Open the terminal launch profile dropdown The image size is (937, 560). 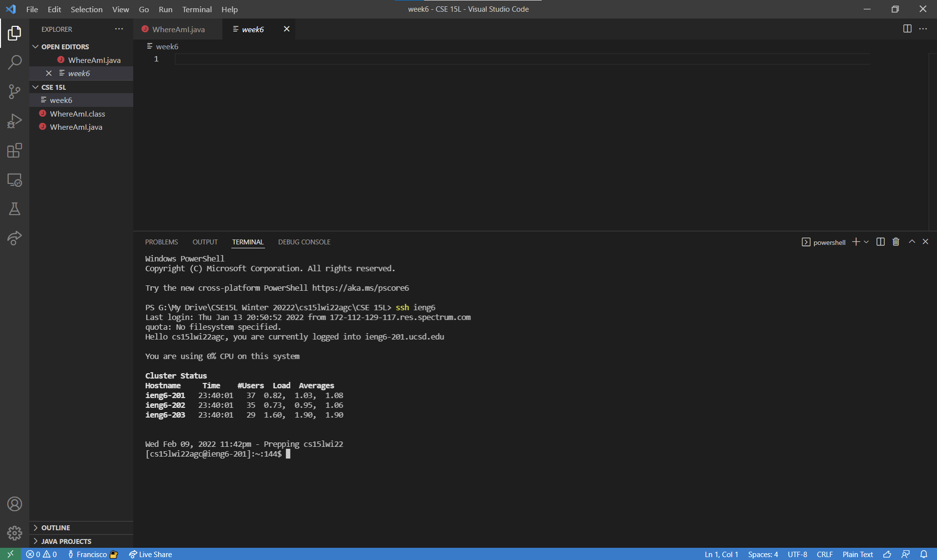point(866,242)
